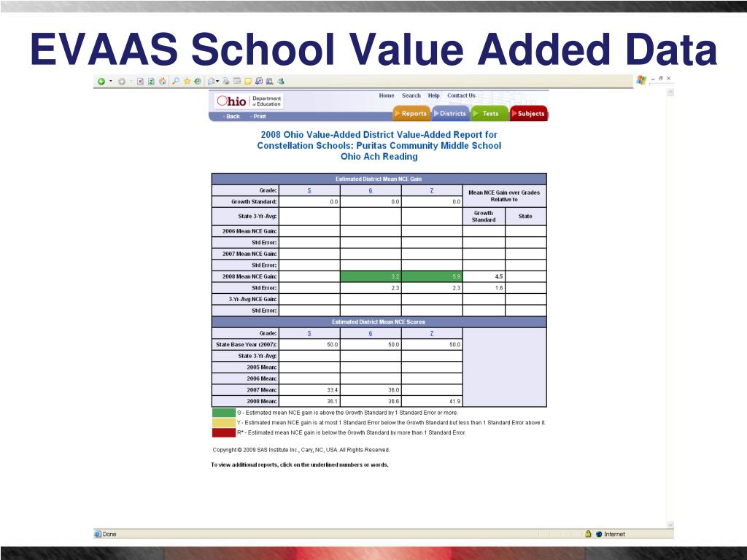
Task: Click the Estimated District Mean NCE Scores header
Action: click(x=379, y=322)
